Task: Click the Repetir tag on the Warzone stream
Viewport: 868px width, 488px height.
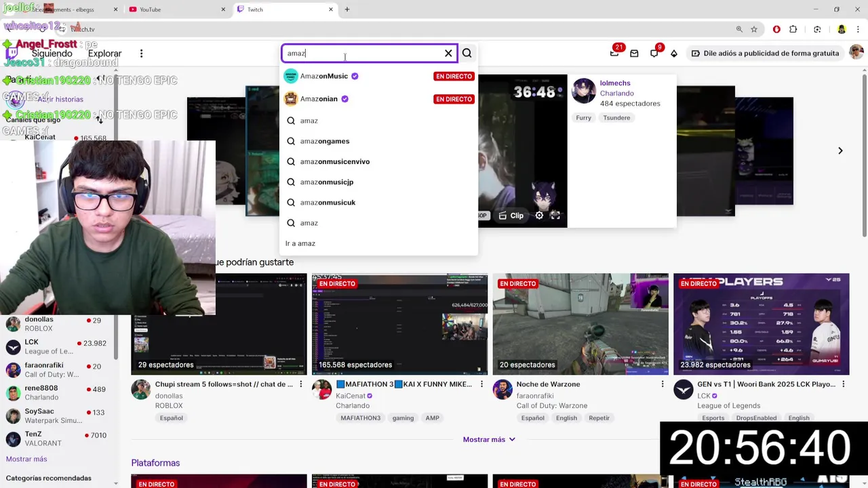Action: point(599,418)
